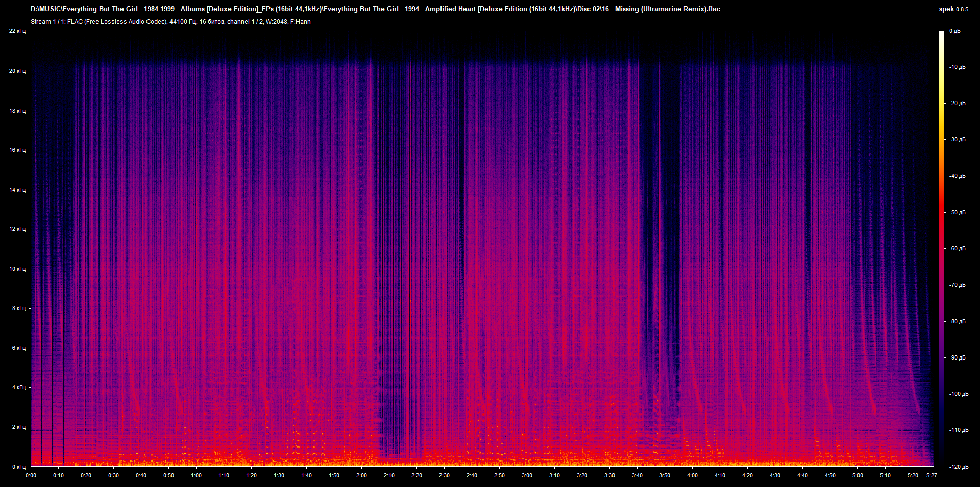Click the -50 дБ scale label

coord(957,213)
